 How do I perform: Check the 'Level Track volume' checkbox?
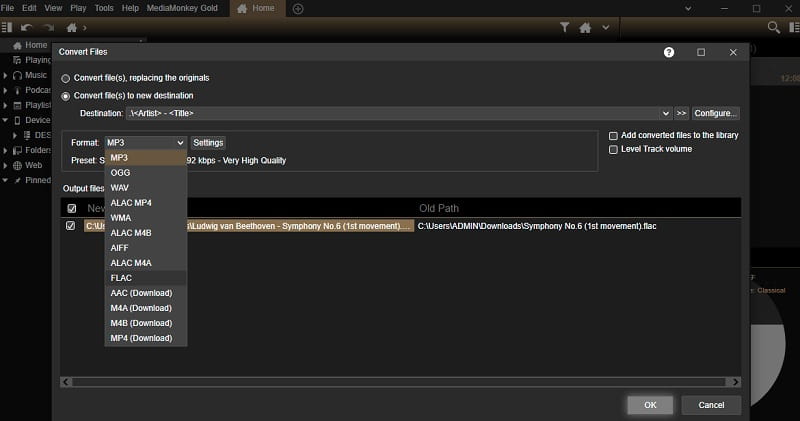pyautogui.click(x=613, y=149)
